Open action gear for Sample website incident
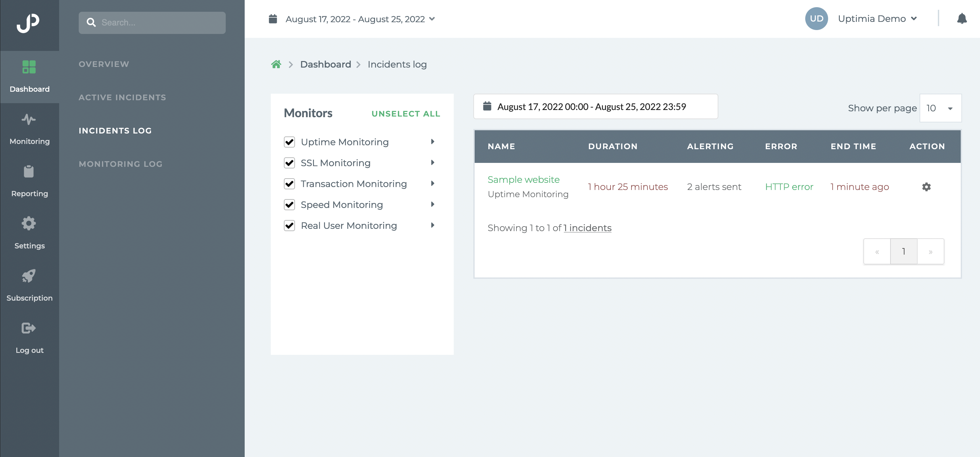980x457 pixels. click(x=926, y=187)
